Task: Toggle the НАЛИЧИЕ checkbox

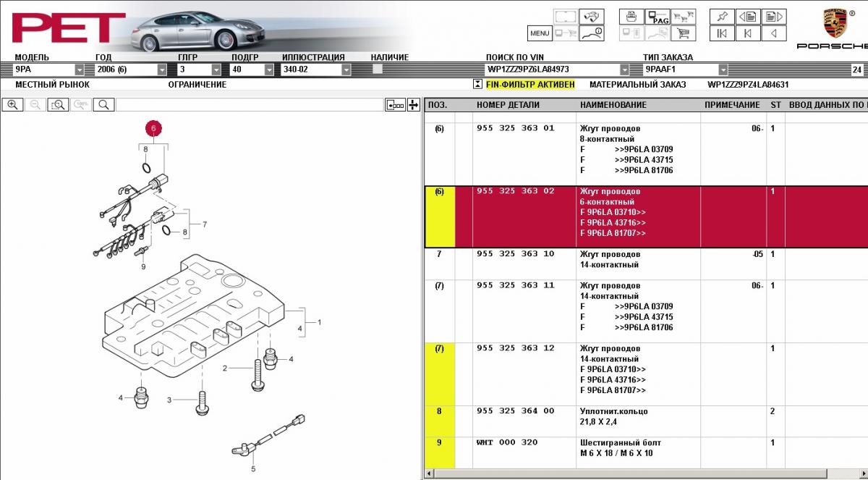Action: pyautogui.click(x=377, y=70)
